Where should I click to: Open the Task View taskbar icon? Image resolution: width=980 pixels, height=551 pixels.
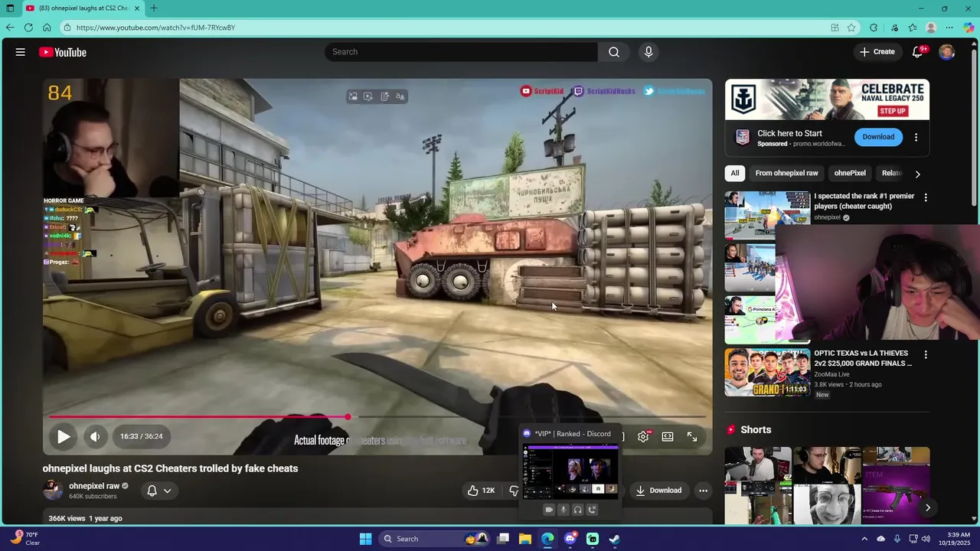point(503,539)
